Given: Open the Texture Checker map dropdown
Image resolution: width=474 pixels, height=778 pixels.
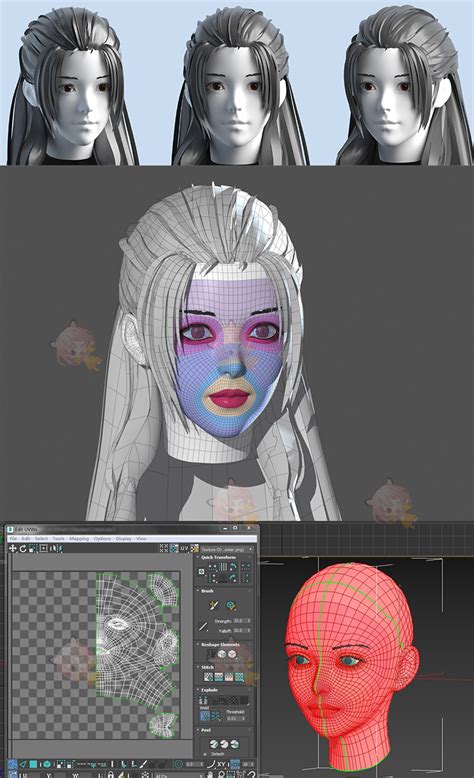Looking at the screenshot, I should click(227, 549).
